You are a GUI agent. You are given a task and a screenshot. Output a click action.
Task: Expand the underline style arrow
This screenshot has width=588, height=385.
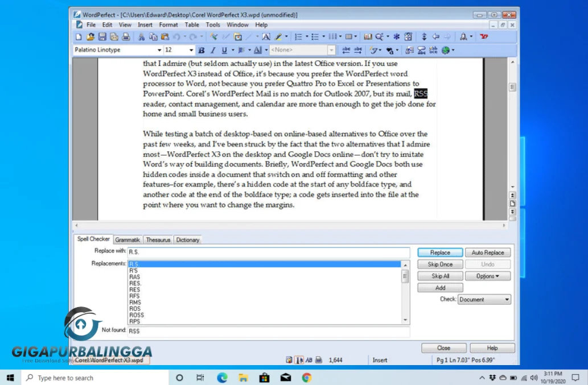point(232,50)
